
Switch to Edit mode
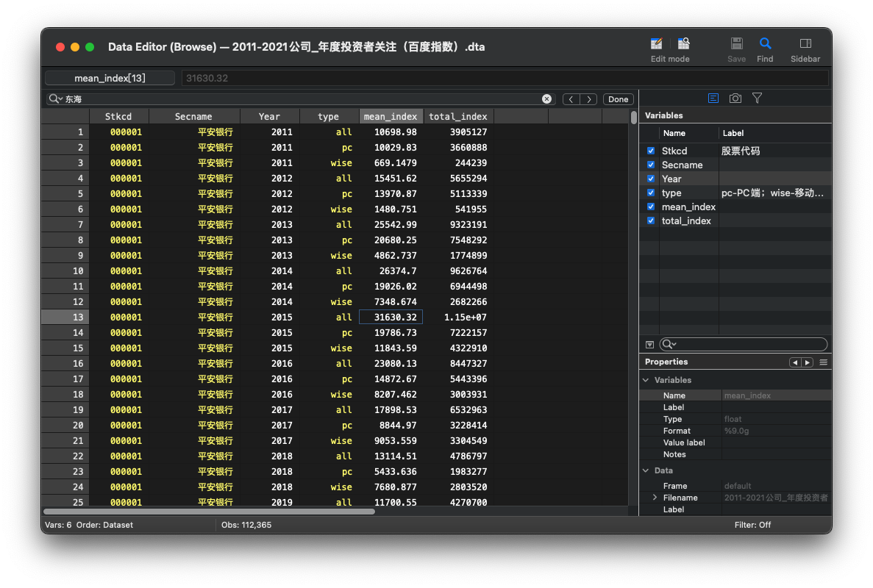point(657,44)
